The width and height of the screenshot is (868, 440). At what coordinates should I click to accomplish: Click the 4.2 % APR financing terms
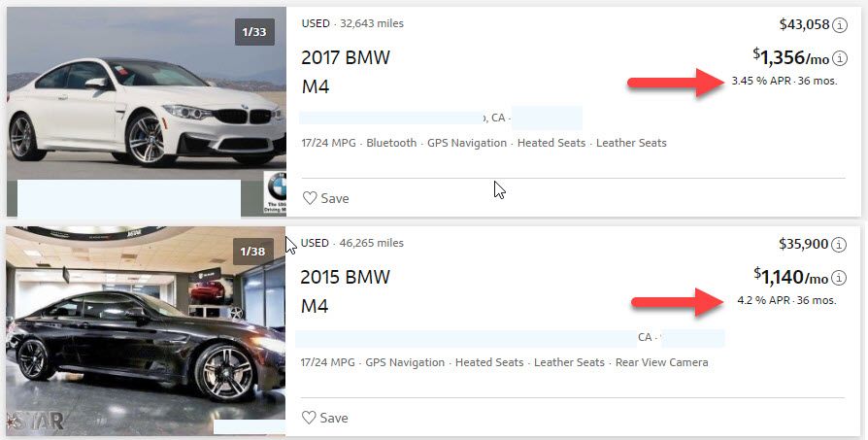[786, 301]
